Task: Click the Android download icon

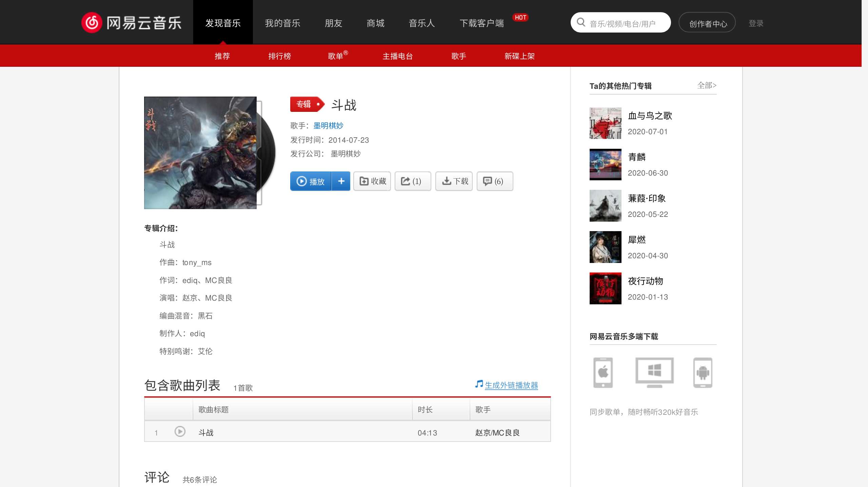Action: coord(703,372)
